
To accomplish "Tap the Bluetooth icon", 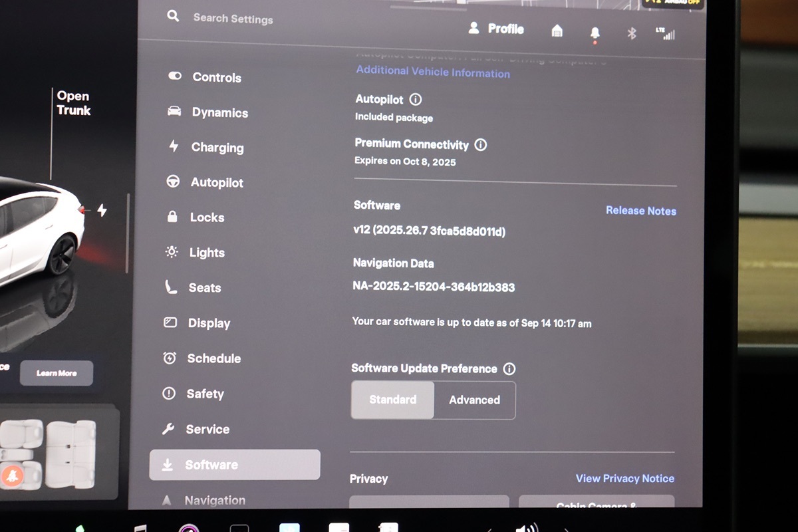I will [x=632, y=33].
